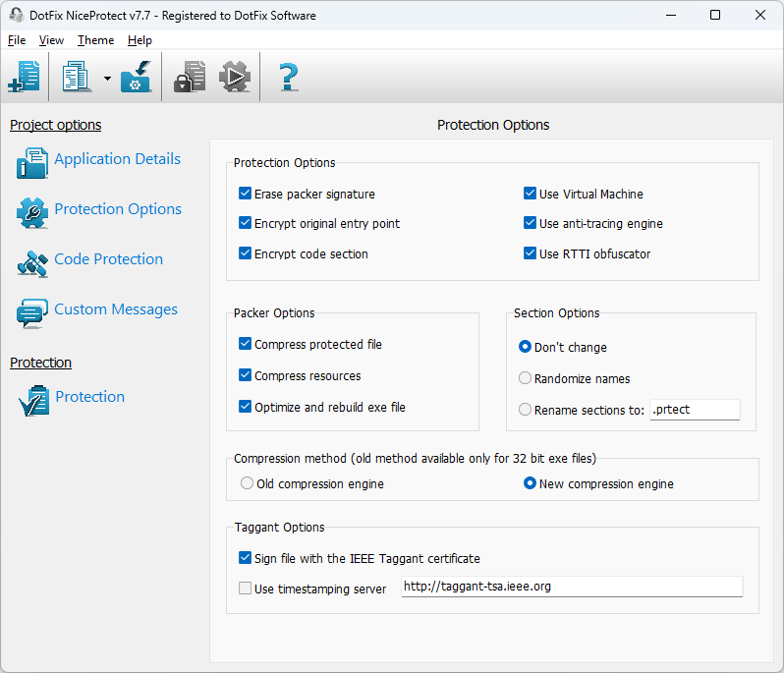Click the Protect file padlock icon

tap(190, 77)
